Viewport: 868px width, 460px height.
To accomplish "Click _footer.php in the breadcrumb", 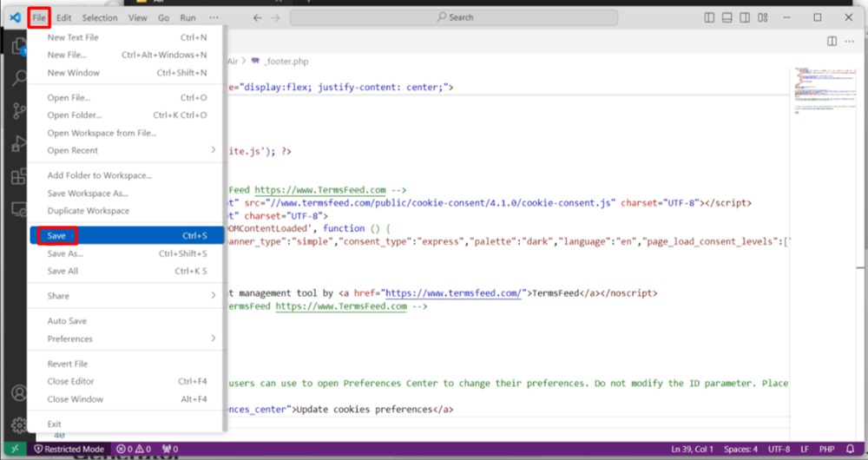I will click(x=286, y=62).
